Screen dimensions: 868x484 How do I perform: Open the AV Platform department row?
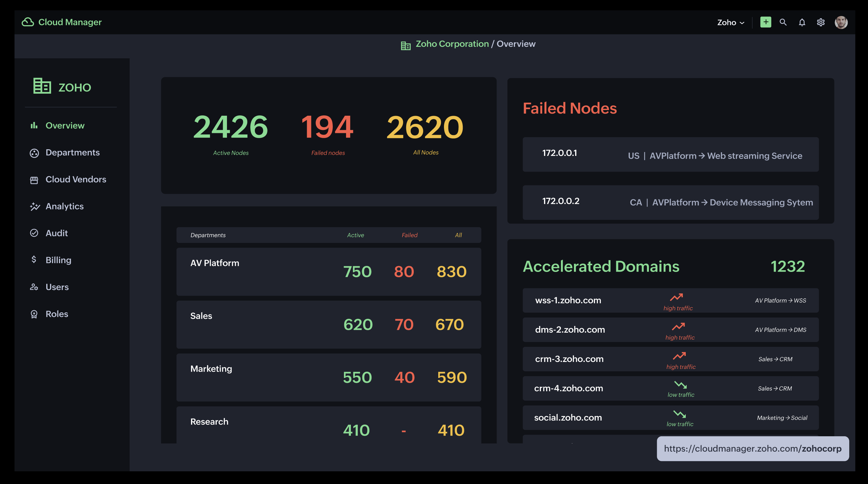[x=329, y=272]
